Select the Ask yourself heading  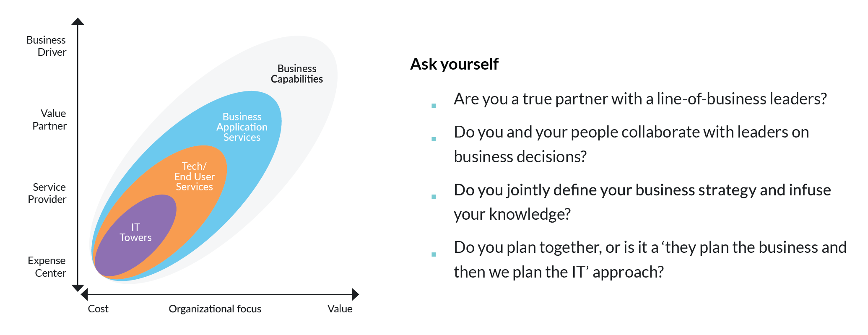click(x=454, y=64)
